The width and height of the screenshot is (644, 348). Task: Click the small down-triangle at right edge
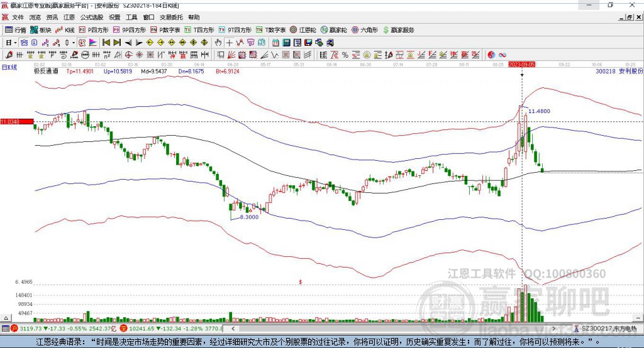(x=638, y=318)
